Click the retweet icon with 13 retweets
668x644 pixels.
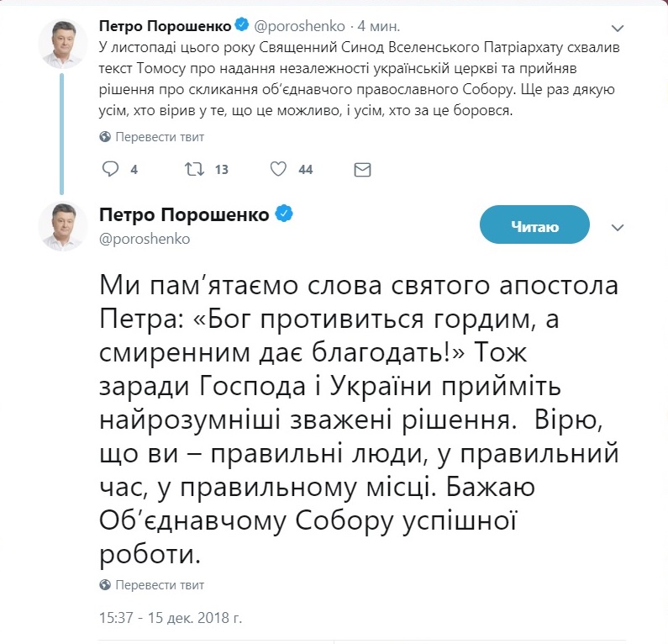[193, 169]
